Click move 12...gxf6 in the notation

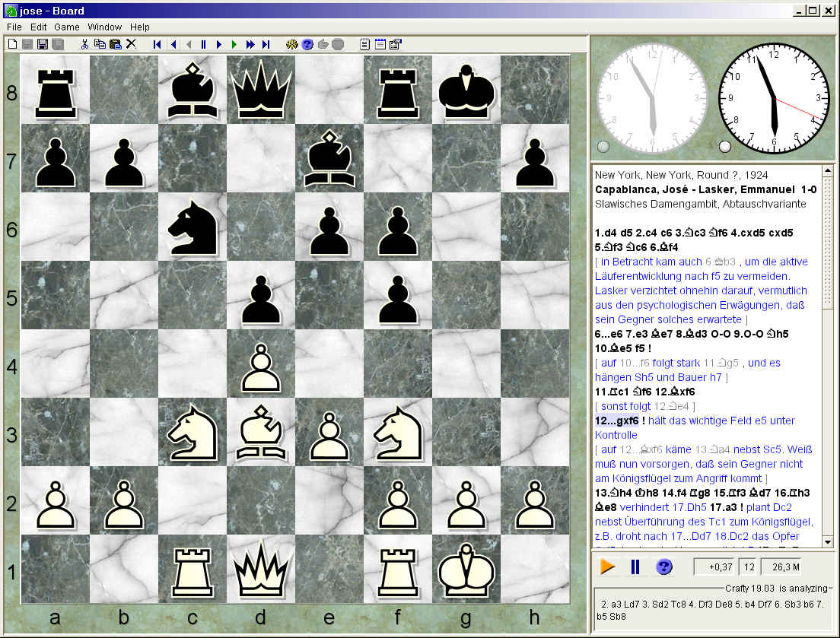click(x=618, y=421)
